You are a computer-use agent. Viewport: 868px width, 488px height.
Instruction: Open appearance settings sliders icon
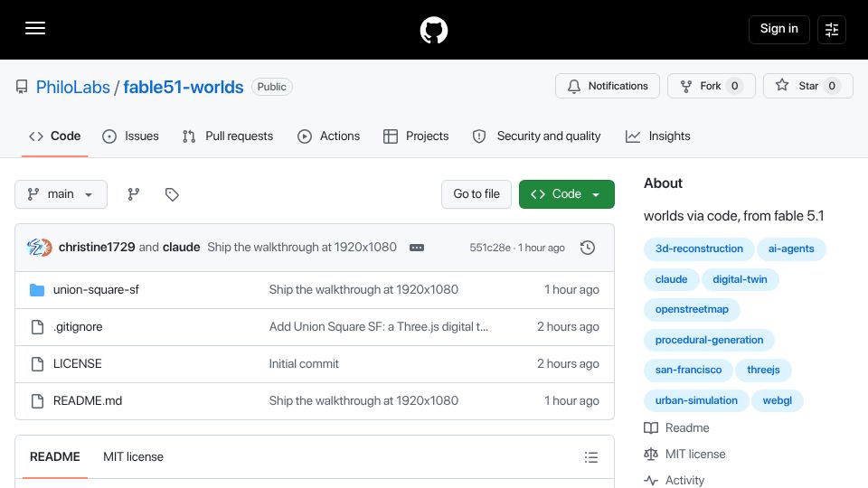click(x=832, y=29)
